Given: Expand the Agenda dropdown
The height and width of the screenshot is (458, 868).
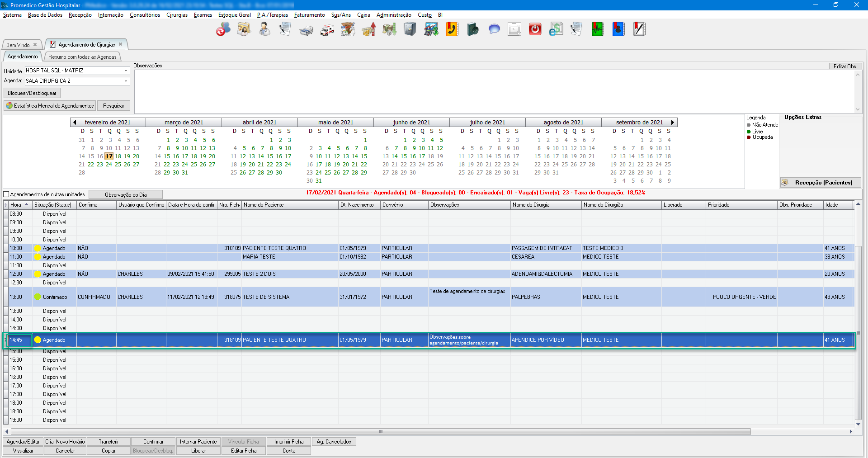Looking at the screenshot, I should (126, 81).
